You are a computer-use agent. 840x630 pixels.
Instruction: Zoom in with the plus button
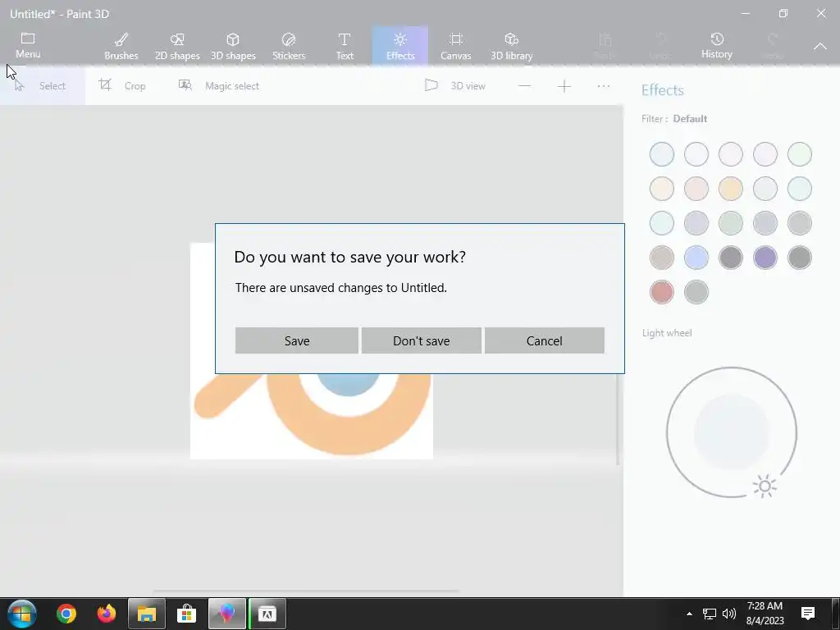[564, 85]
